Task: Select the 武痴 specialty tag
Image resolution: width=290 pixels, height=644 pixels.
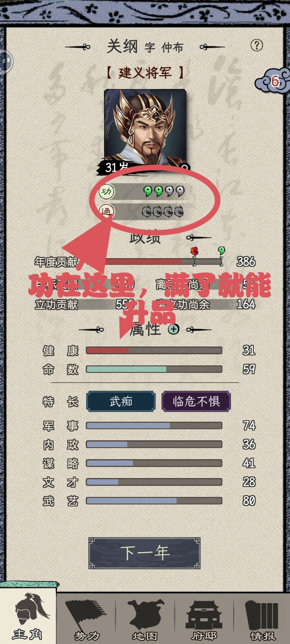Action: click(121, 401)
